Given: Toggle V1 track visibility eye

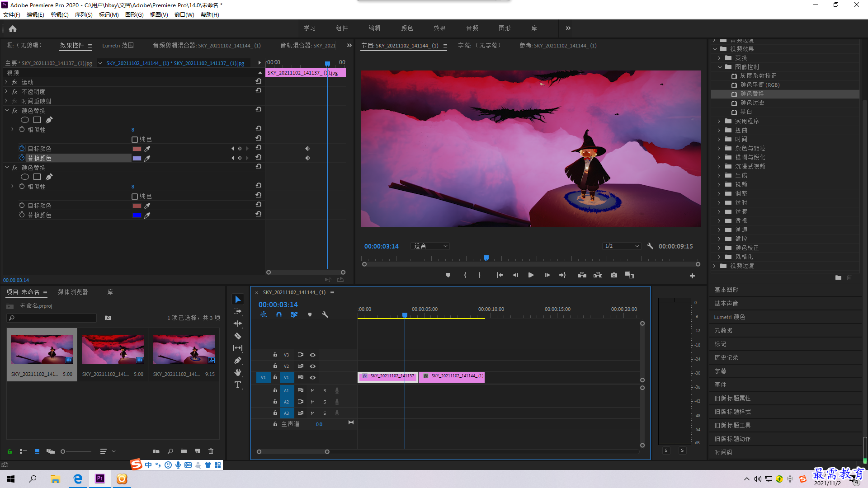Looking at the screenshot, I should pos(312,377).
